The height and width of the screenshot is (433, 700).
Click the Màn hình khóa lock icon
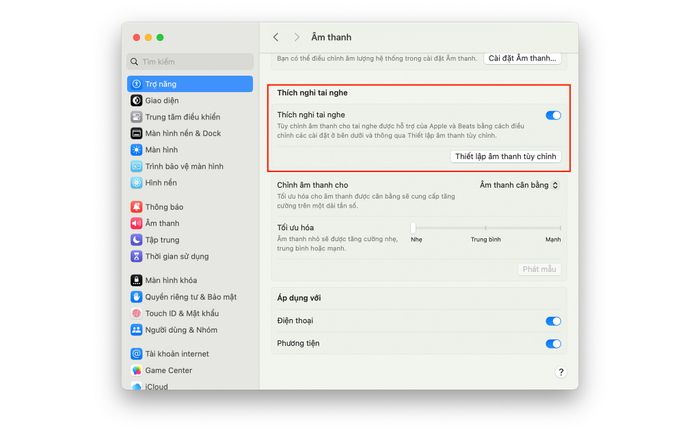[x=137, y=280]
